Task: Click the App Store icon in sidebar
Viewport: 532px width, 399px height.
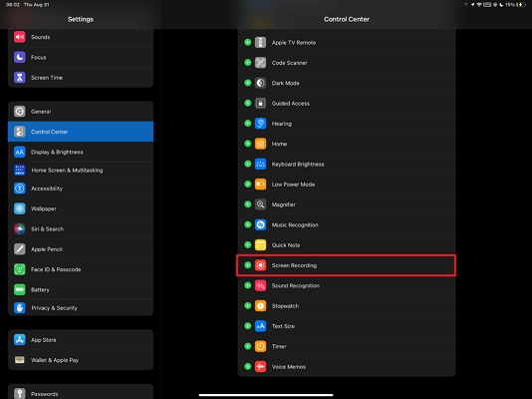Action: coord(20,339)
